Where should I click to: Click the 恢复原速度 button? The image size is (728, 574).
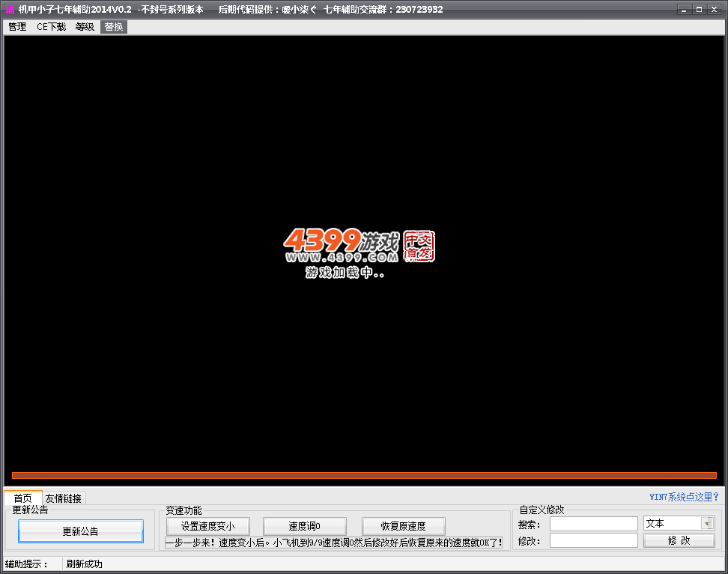coord(404,526)
